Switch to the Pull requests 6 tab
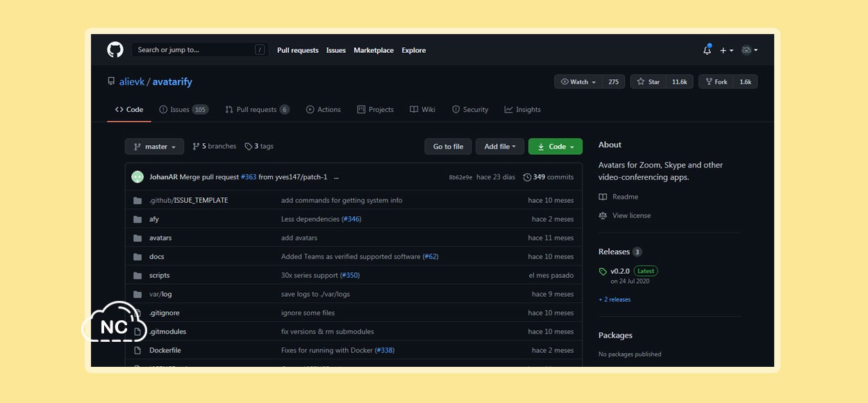868x403 pixels. (x=257, y=110)
